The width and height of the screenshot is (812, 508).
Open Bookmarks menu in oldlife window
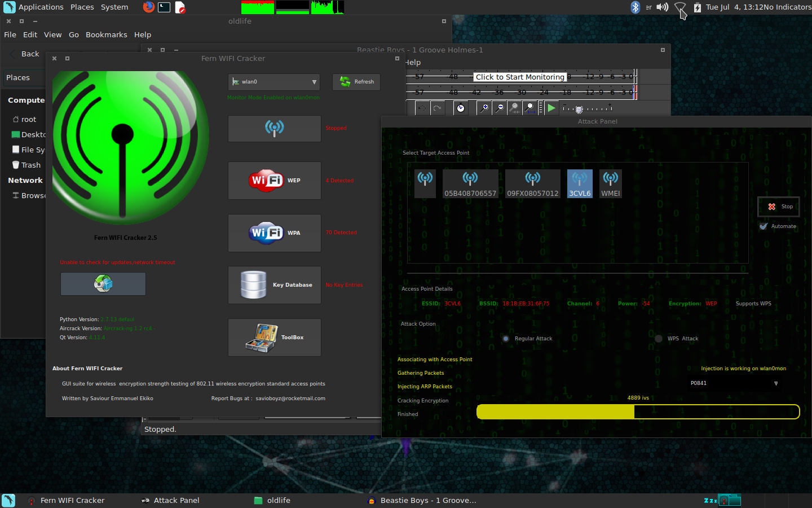tap(107, 34)
